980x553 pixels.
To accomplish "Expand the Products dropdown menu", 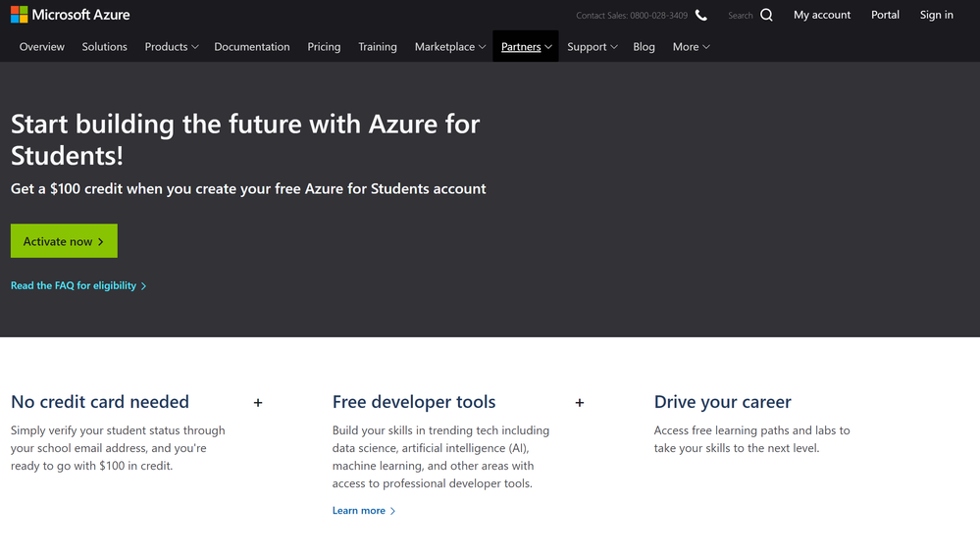I will tap(172, 47).
